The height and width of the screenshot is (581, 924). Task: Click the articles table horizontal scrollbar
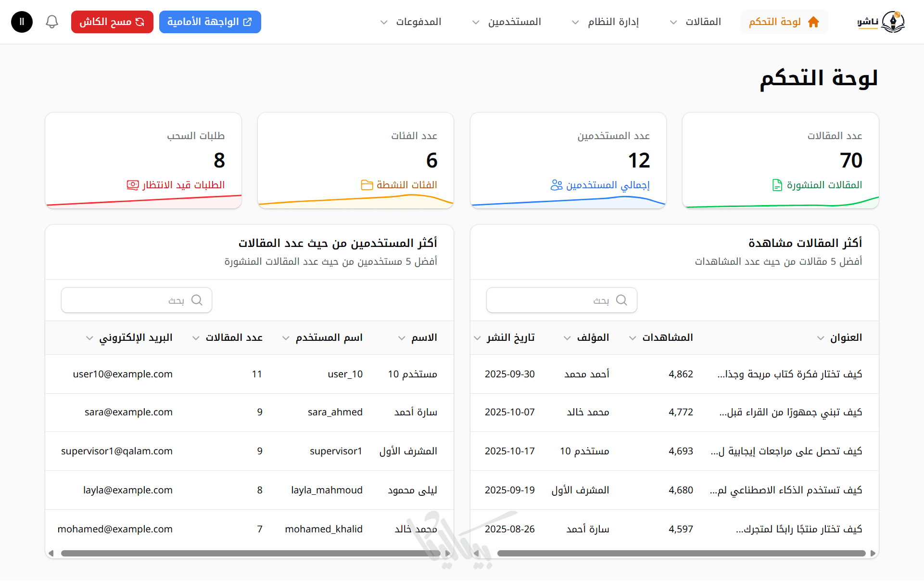(x=681, y=553)
